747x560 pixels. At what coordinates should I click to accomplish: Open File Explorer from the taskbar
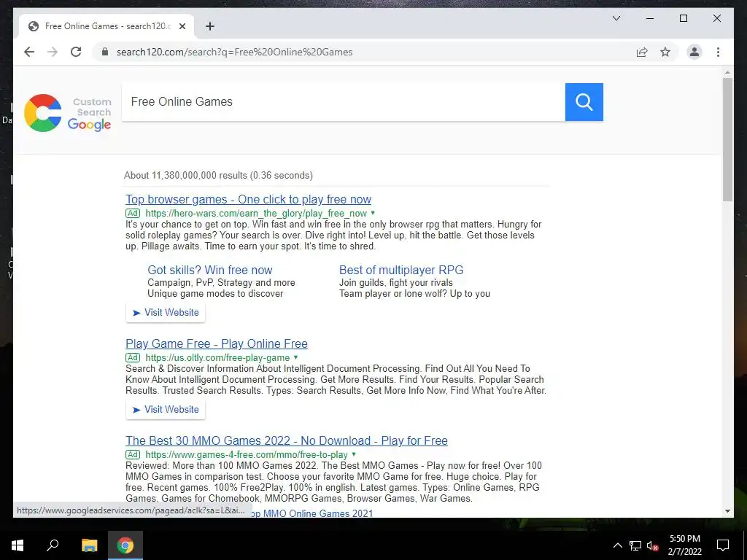89,545
